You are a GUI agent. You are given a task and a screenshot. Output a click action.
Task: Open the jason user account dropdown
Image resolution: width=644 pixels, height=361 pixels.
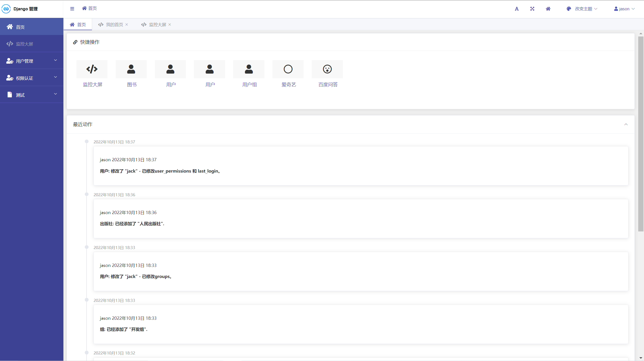click(624, 9)
